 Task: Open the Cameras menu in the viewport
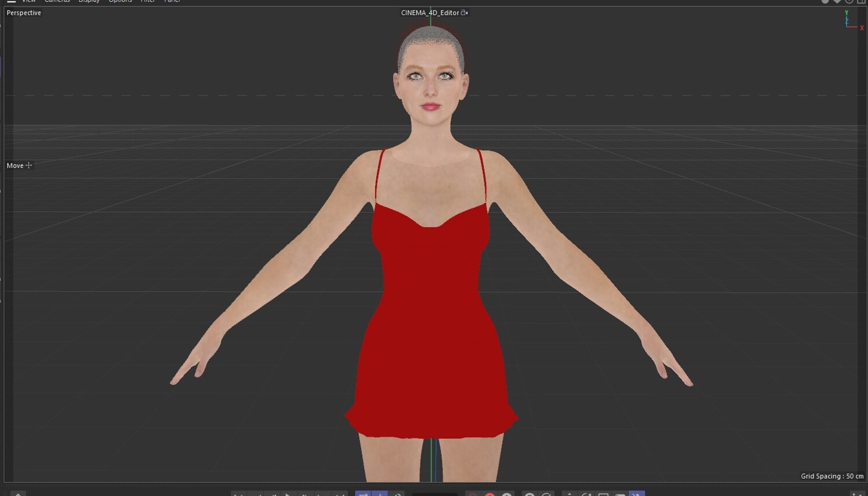[57, 1]
